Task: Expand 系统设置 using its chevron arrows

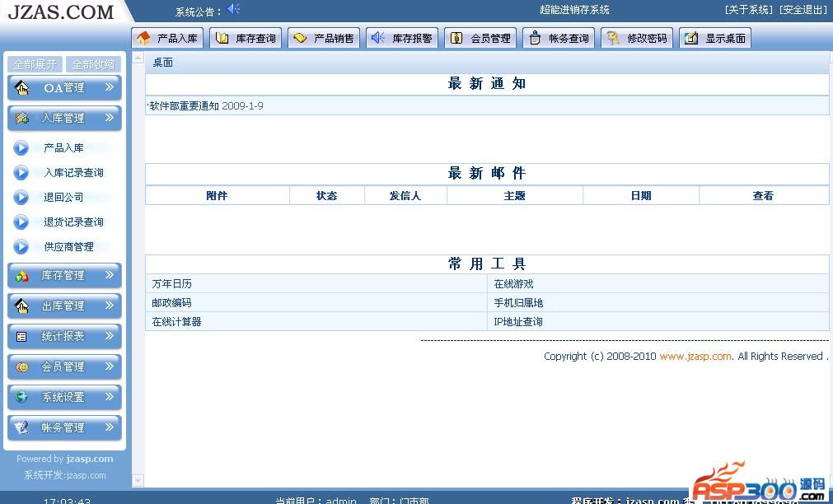Action: [x=110, y=396]
